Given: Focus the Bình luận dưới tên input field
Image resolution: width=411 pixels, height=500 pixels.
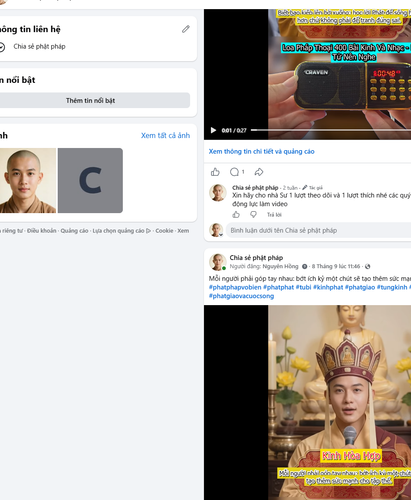Looking at the screenshot, I should [x=318, y=230].
